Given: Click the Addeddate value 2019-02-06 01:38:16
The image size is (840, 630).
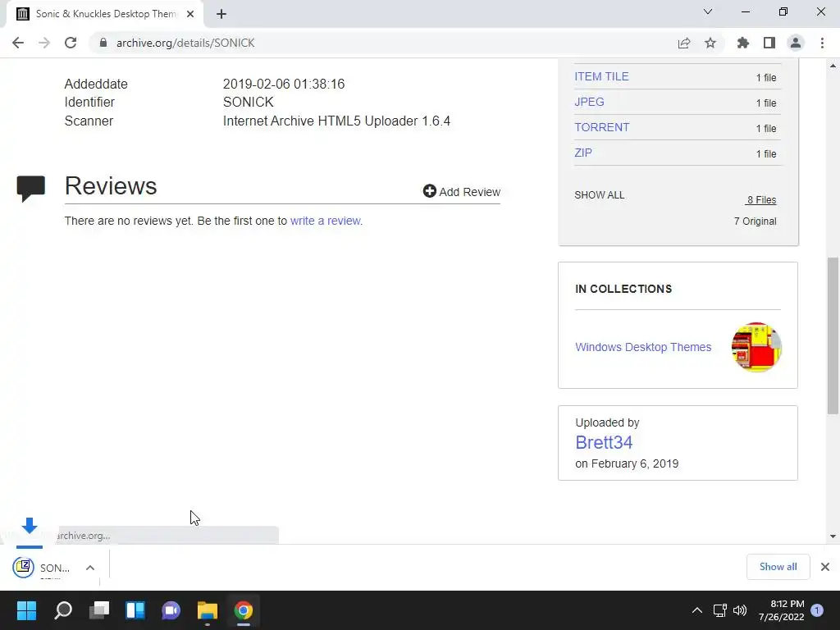Looking at the screenshot, I should click(x=284, y=84).
